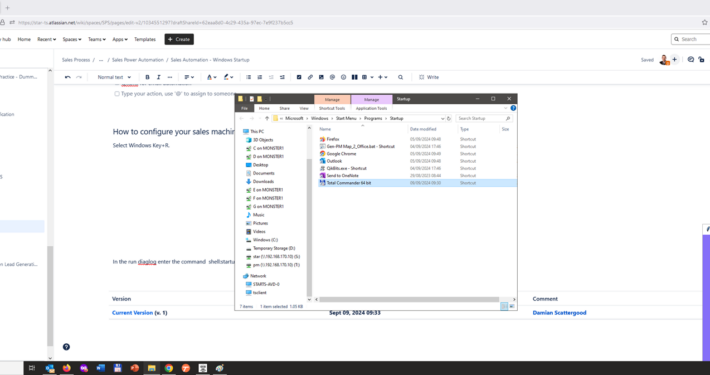Select Windows (C:) drive in navigation pane

265,240
